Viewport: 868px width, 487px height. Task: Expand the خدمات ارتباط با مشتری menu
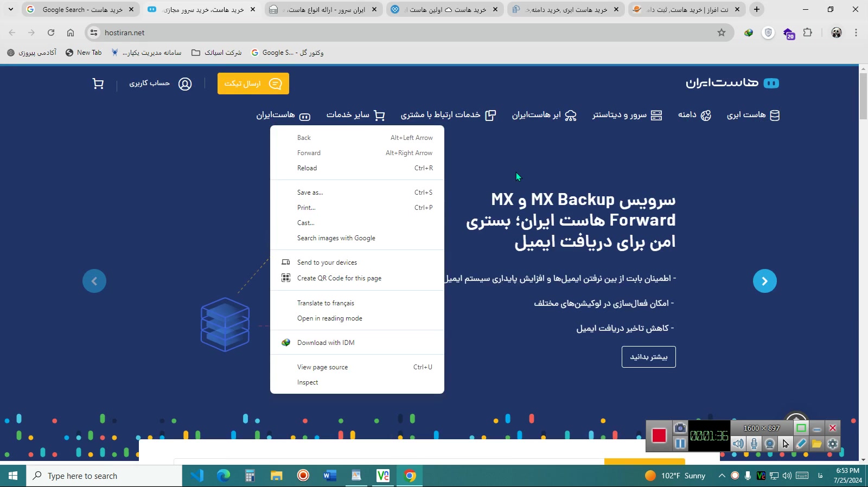click(x=448, y=115)
